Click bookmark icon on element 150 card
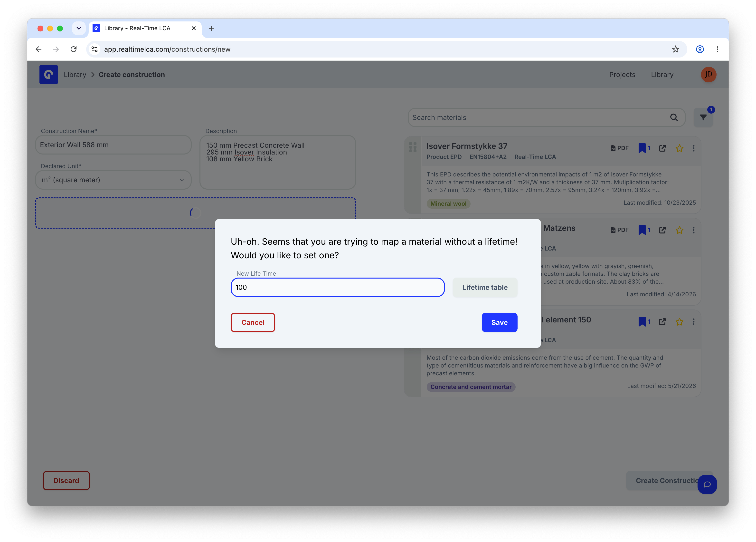 coord(642,321)
